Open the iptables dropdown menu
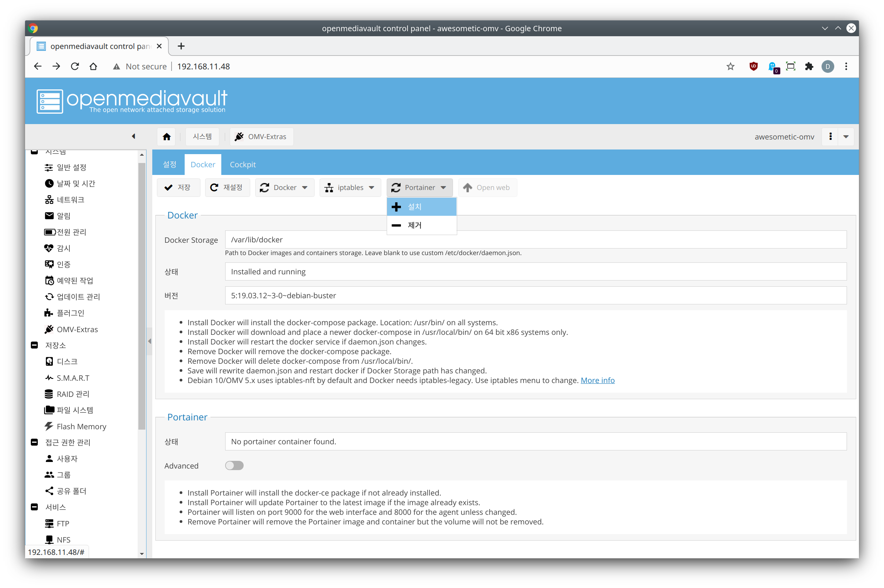This screenshot has height=588, width=884. tap(350, 188)
